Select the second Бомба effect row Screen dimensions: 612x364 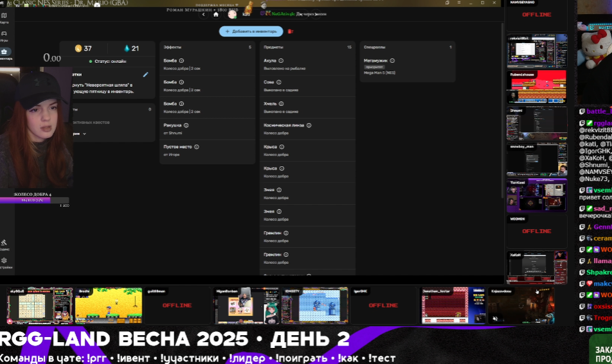point(207,86)
